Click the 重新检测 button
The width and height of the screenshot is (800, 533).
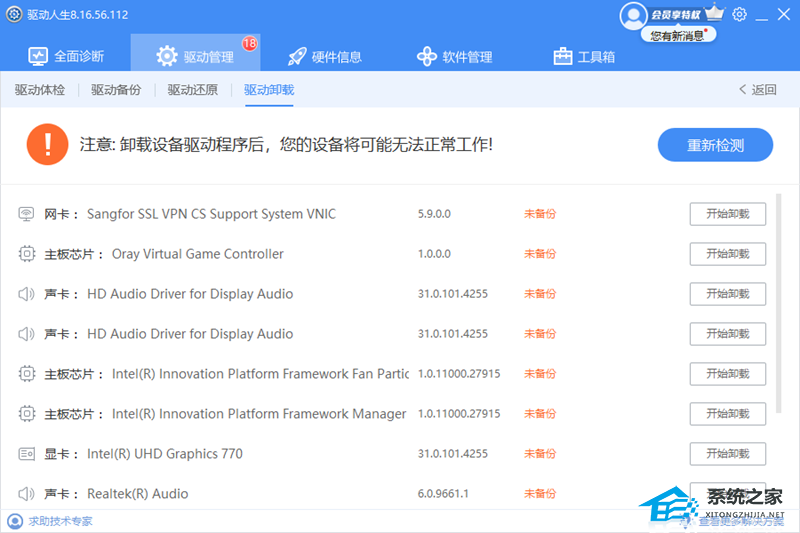click(x=715, y=145)
